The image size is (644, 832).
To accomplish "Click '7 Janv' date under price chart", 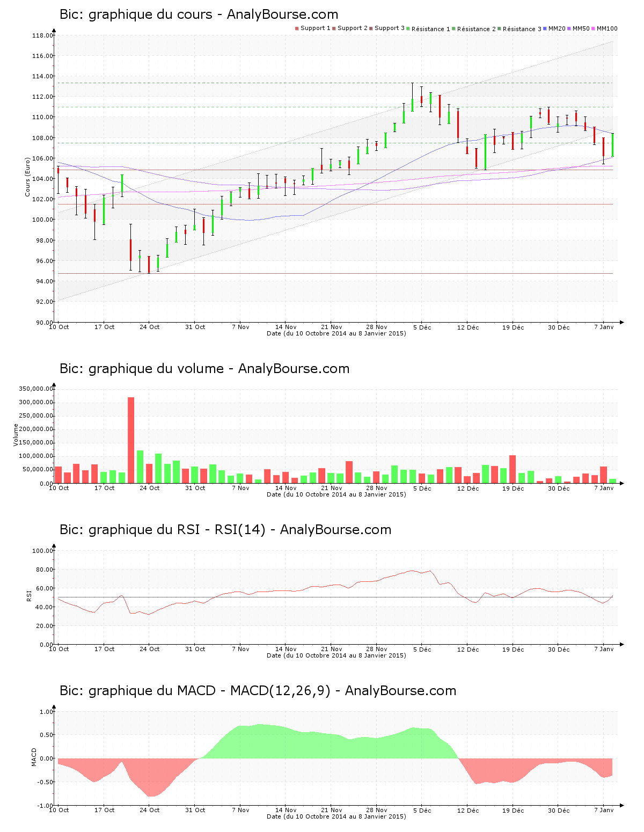I will [604, 327].
